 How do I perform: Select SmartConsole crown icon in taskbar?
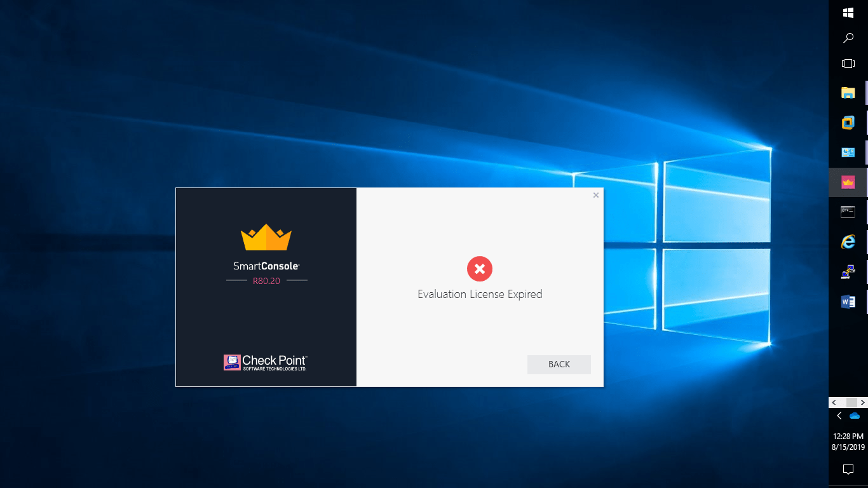848,182
